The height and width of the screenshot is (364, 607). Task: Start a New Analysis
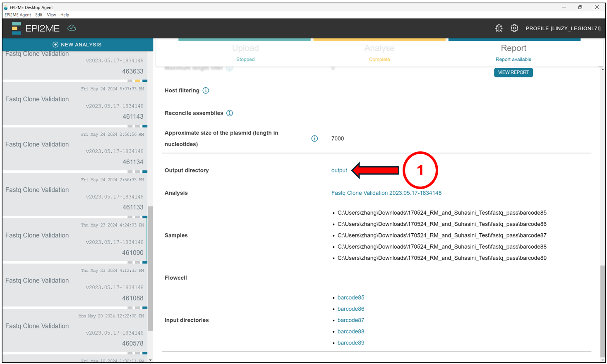click(x=77, y=45)
